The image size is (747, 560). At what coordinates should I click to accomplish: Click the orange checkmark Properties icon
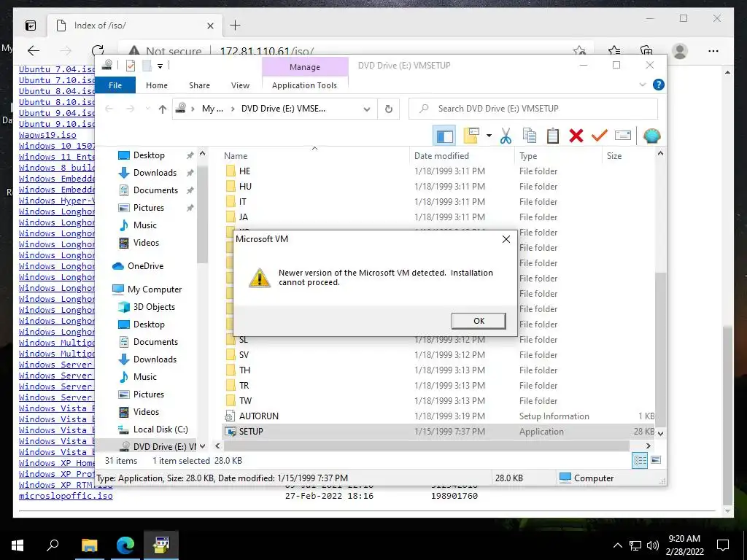[x=599, y=136]
